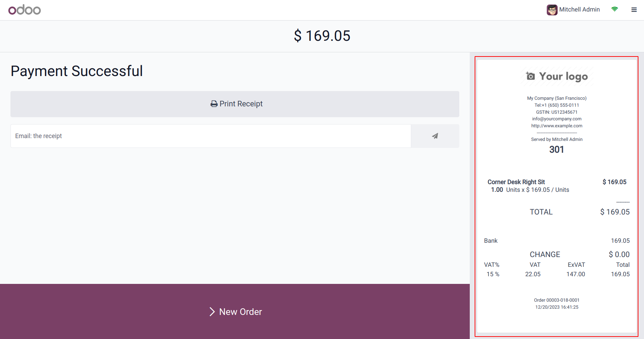This screenshot has height=339, width=644.
Task: Click the camera icon in the receipt logo
Action: [x=530, y=76]
